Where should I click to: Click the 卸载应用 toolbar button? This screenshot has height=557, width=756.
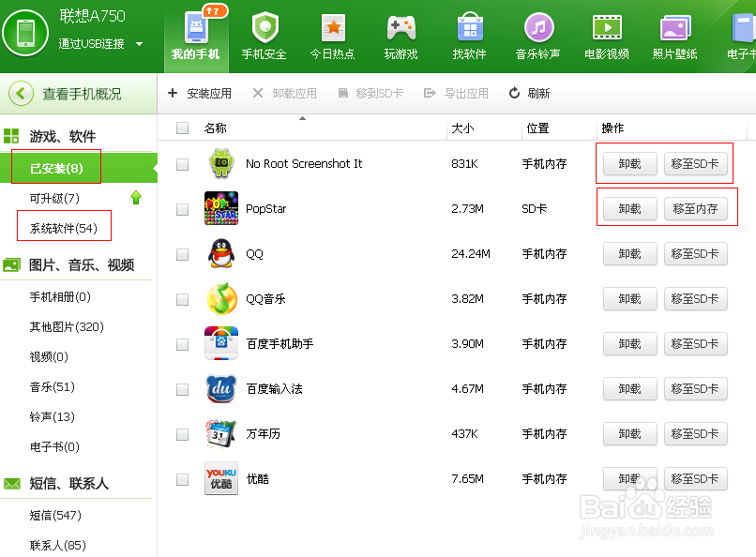point(285,93)
